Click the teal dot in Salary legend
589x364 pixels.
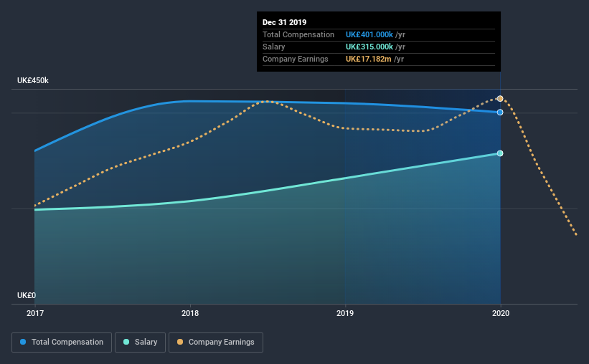[126, 342]
